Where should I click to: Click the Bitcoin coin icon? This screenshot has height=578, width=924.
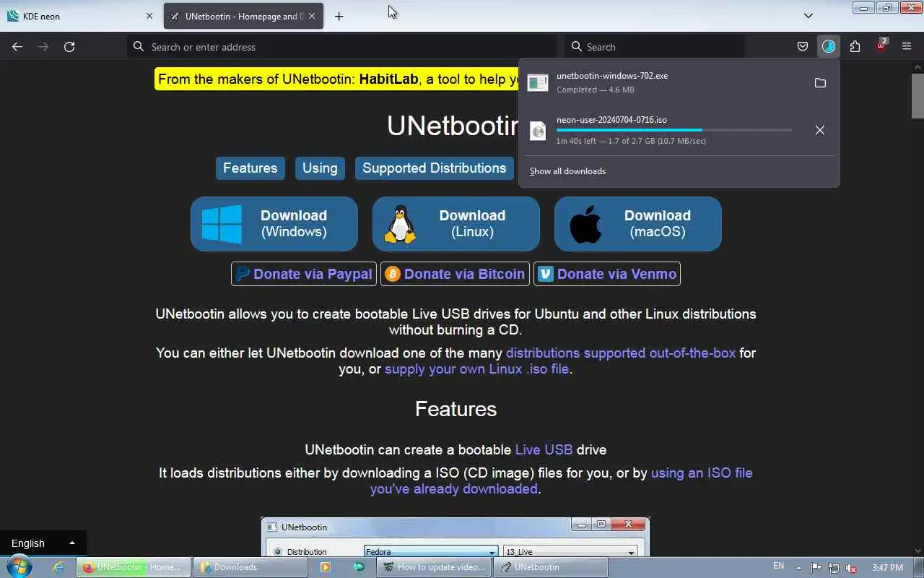393,274
